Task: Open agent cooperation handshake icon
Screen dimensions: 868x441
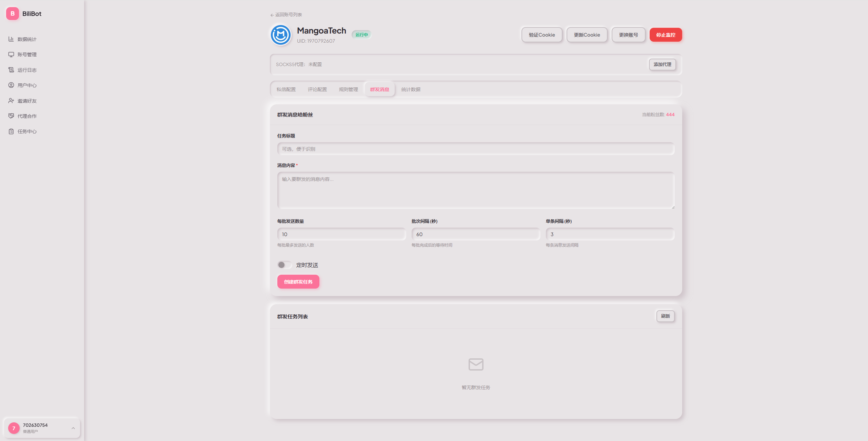Action: tap(11, 116)
